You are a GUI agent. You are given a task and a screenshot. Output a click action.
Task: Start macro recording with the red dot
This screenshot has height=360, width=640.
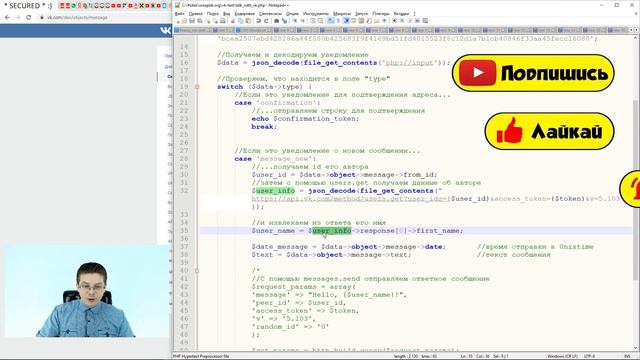[394, 21]
